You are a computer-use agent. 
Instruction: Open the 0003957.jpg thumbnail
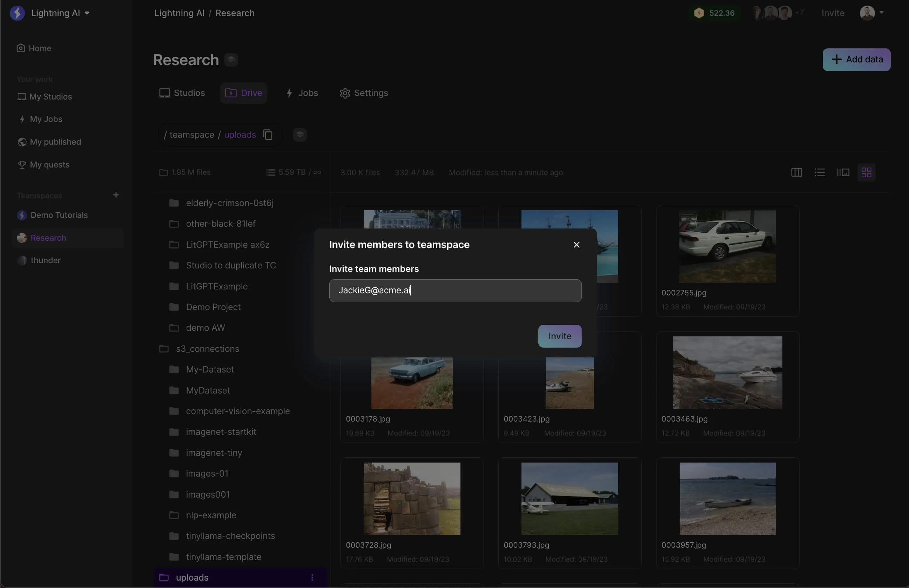(x=727, y=498)
